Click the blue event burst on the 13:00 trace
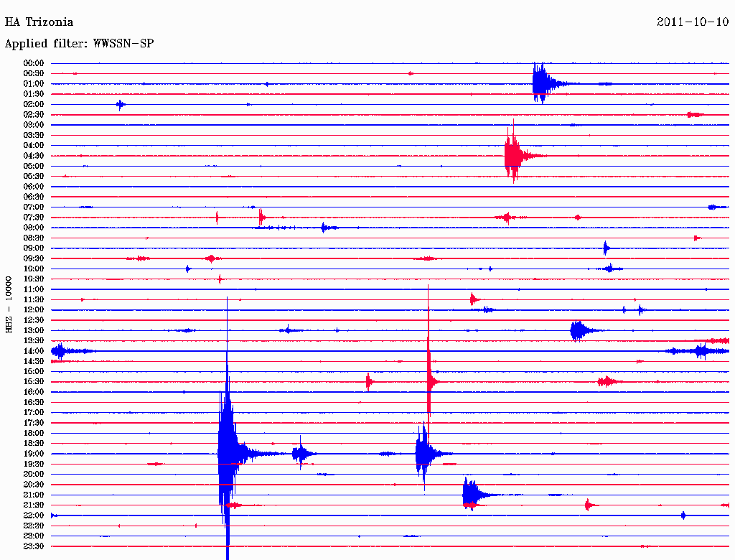 coord(579,331)
